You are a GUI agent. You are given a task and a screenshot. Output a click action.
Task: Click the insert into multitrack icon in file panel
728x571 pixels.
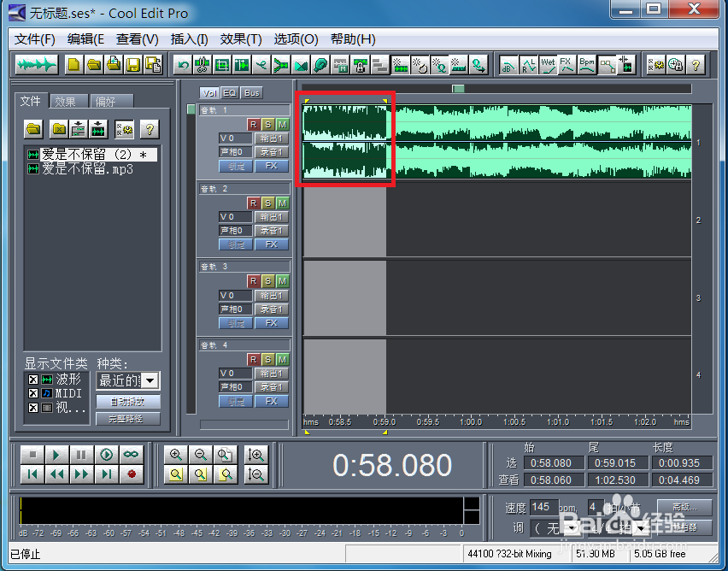point(79,129)
